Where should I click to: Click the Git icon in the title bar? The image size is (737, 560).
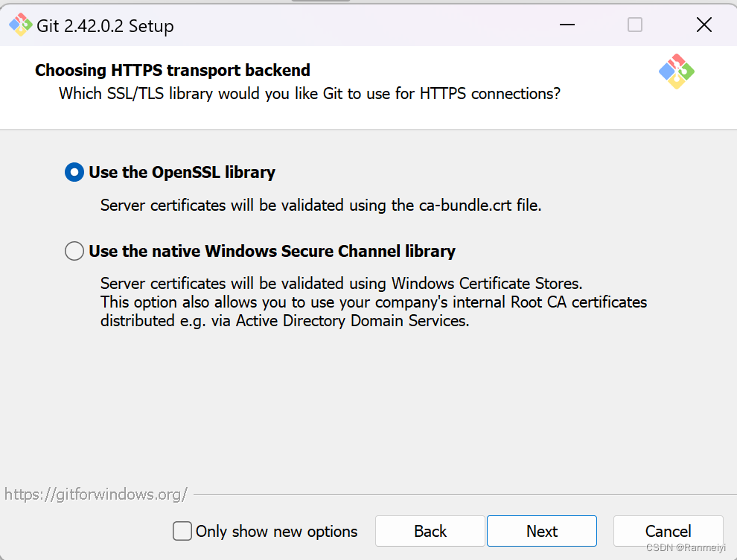tap(20, 25)
